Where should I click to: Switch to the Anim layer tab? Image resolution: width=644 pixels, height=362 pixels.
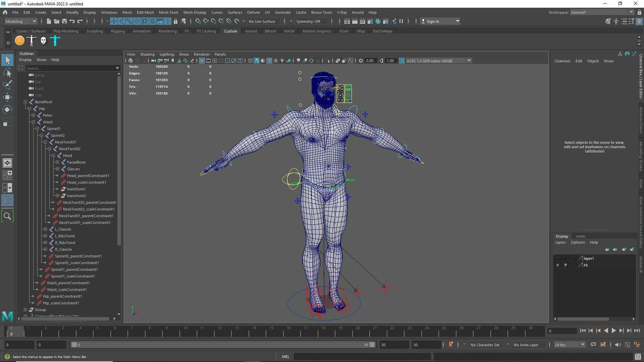pyautogui.click(x=580, y=236)
